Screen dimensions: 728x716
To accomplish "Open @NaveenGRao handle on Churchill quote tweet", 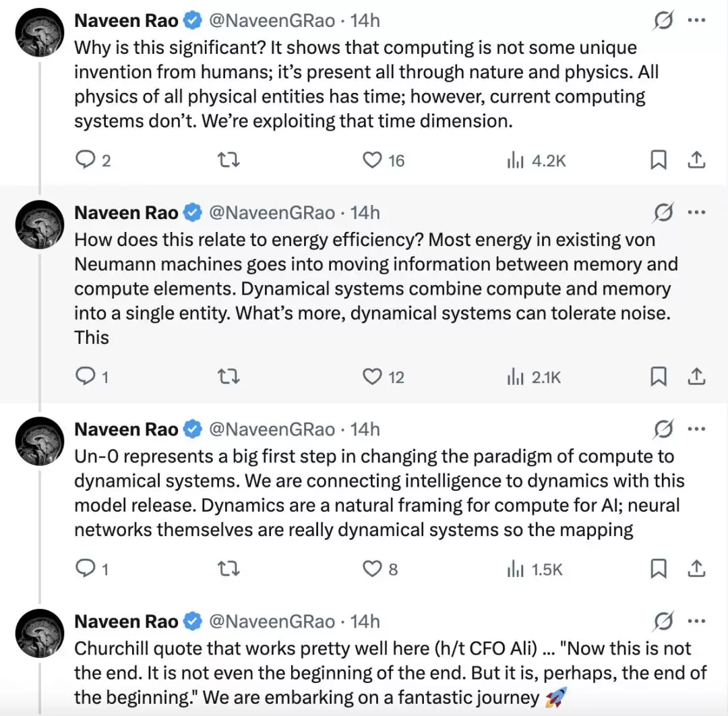I will click(272, 622).
